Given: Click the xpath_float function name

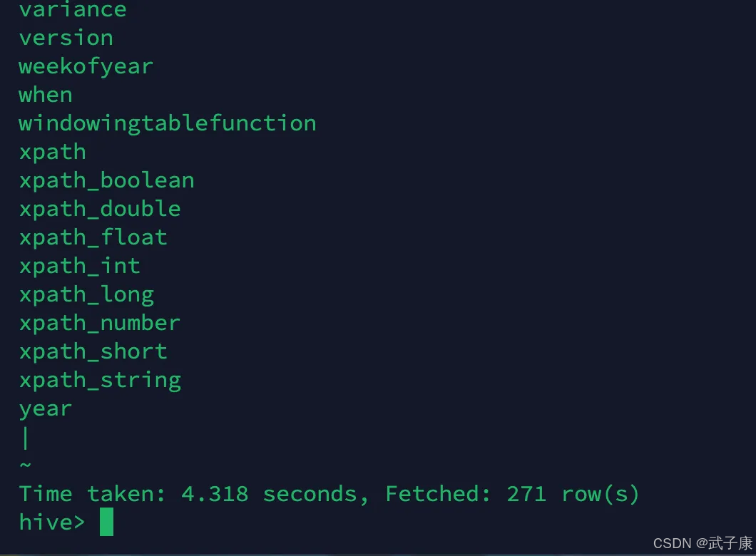Looking at the screenshot, I should click(x=93, y=237).
